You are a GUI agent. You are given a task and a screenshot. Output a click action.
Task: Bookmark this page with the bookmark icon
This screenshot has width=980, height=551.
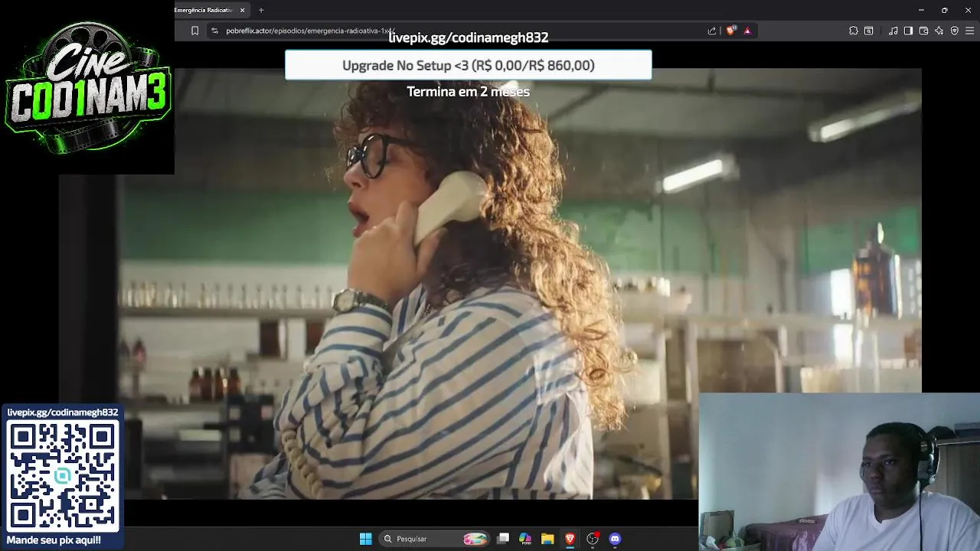[x=194, y=31]
